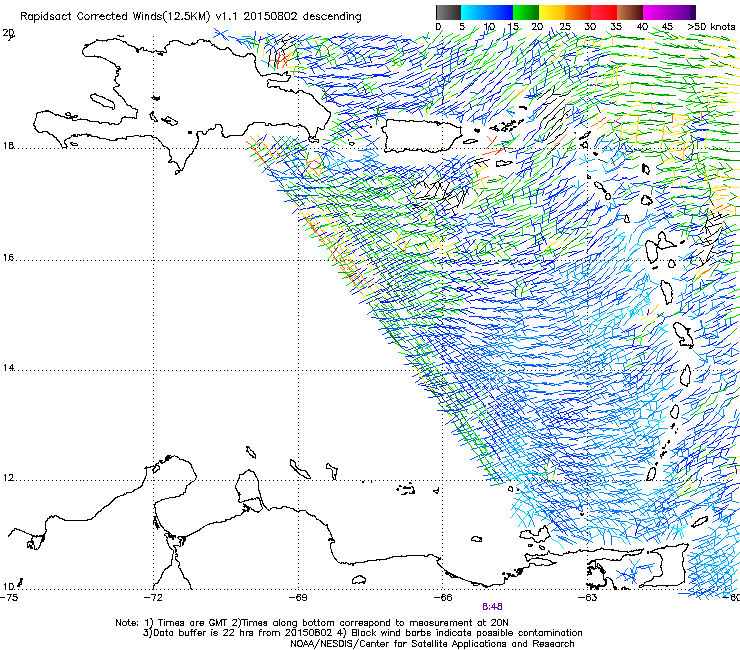Click the '16' latitude axis label

8,258
